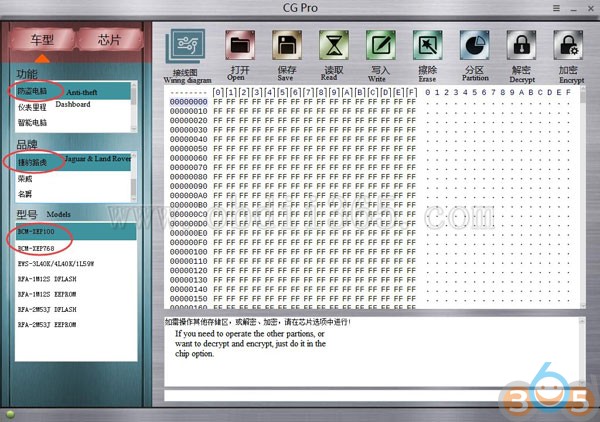This screenshot has width=600, height=422.
Task: Click hex address 00000150
Action: coord(189,299)
